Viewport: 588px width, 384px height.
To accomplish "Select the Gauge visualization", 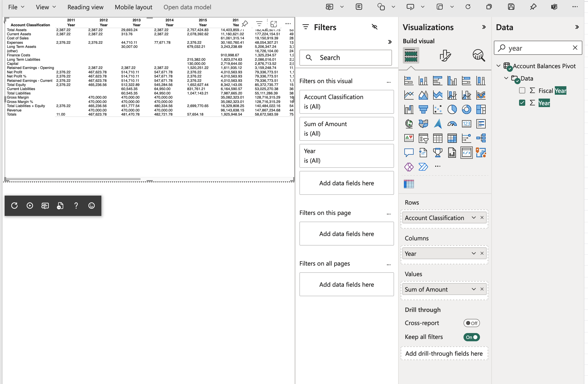I will 452,124.
